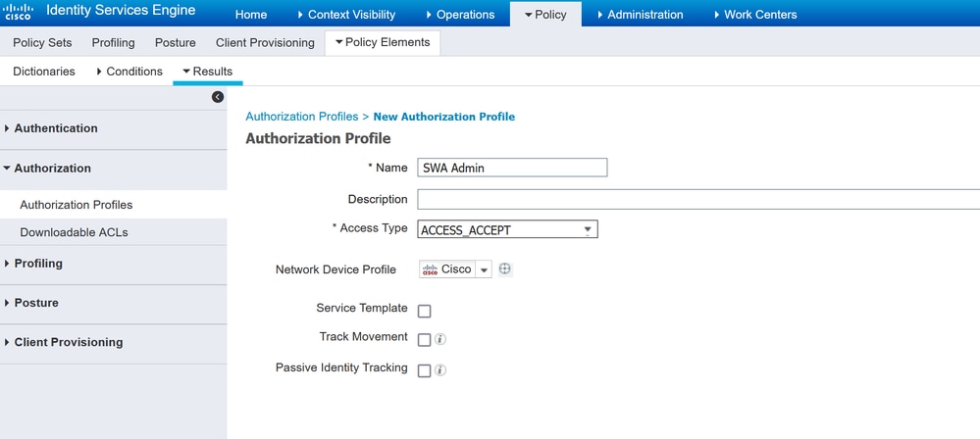The width and height of the screenshot is (980, 439).
Task: Collapse the left sidebar arrow icon
Action: (218, 97)
